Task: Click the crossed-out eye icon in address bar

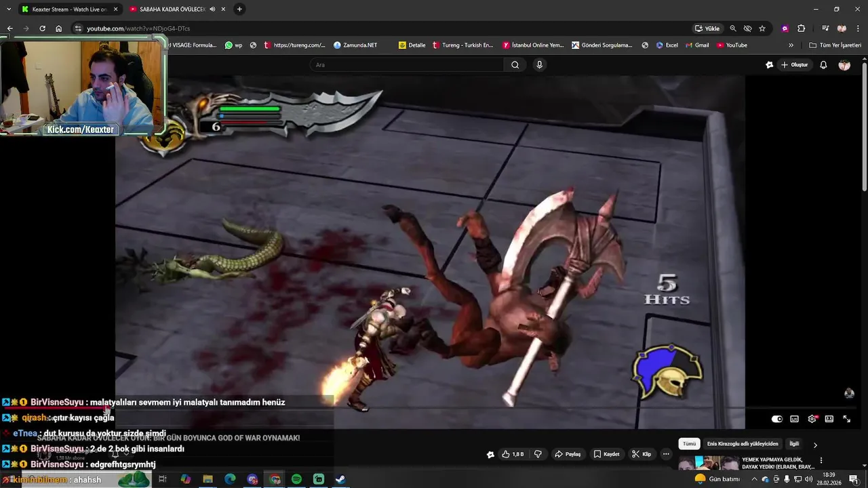Action: pyautogui.click(x=747, y=28)
